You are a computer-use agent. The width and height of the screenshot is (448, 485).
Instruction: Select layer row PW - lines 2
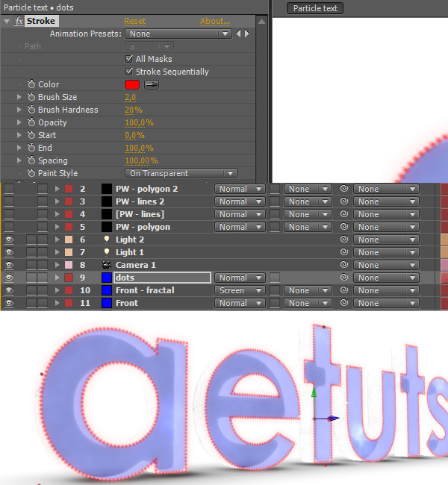140,201
